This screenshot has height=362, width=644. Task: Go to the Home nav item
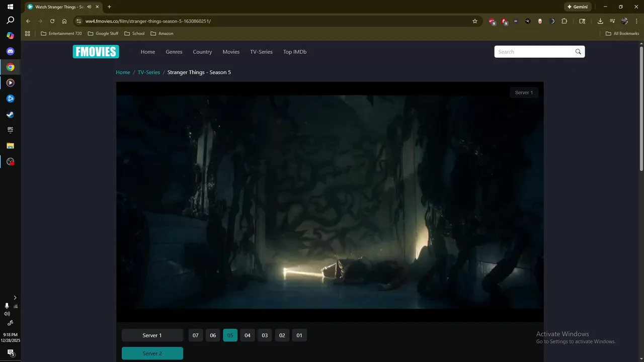click(x=148, y=52)
